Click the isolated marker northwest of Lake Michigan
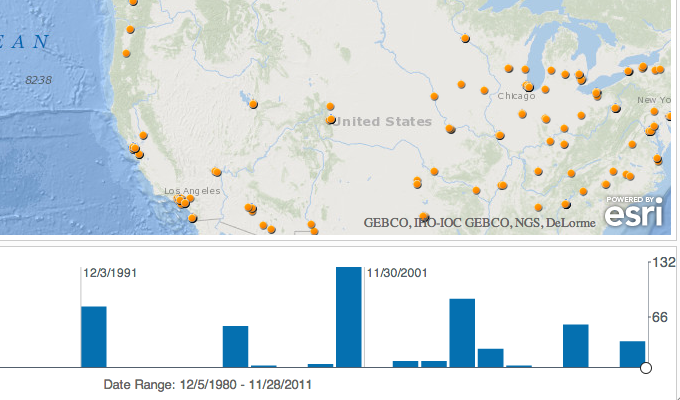The height and width of the screenshot is (400, 680). 466,39
